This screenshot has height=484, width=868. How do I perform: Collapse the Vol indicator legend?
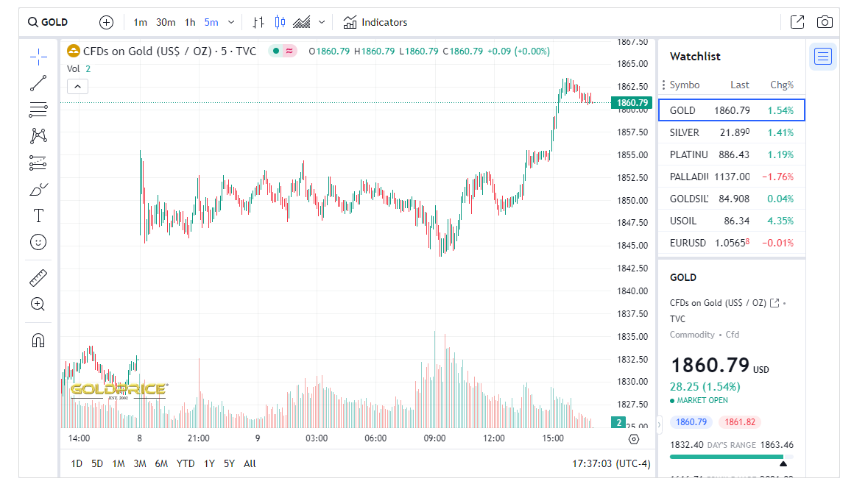point(77,87)
